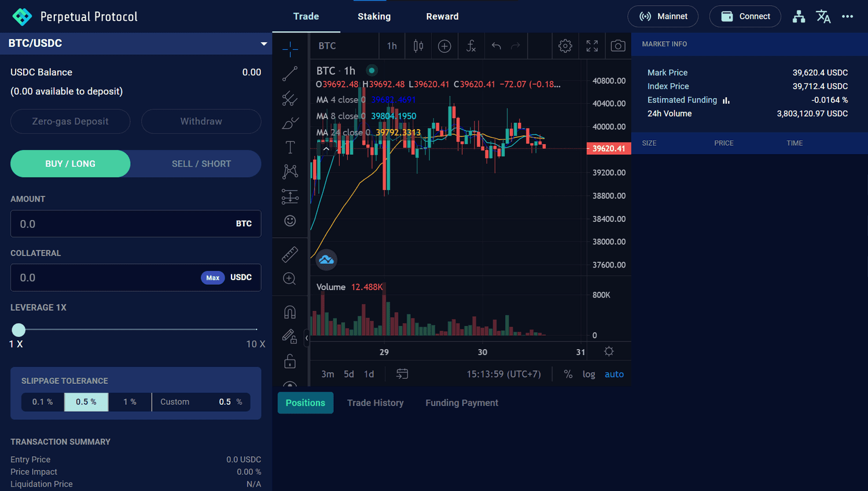Set collateral to Max

click(x=213, y=278)
